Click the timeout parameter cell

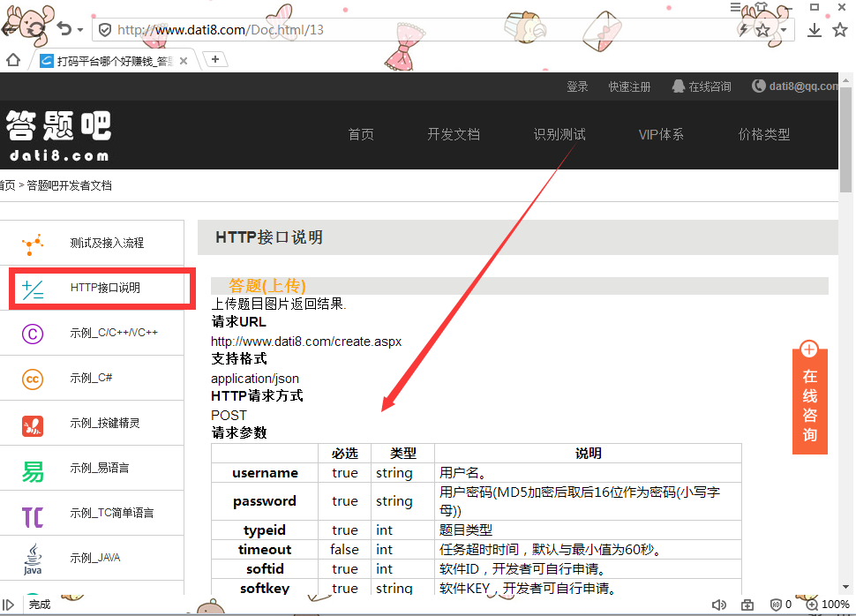tap(265, 550)
